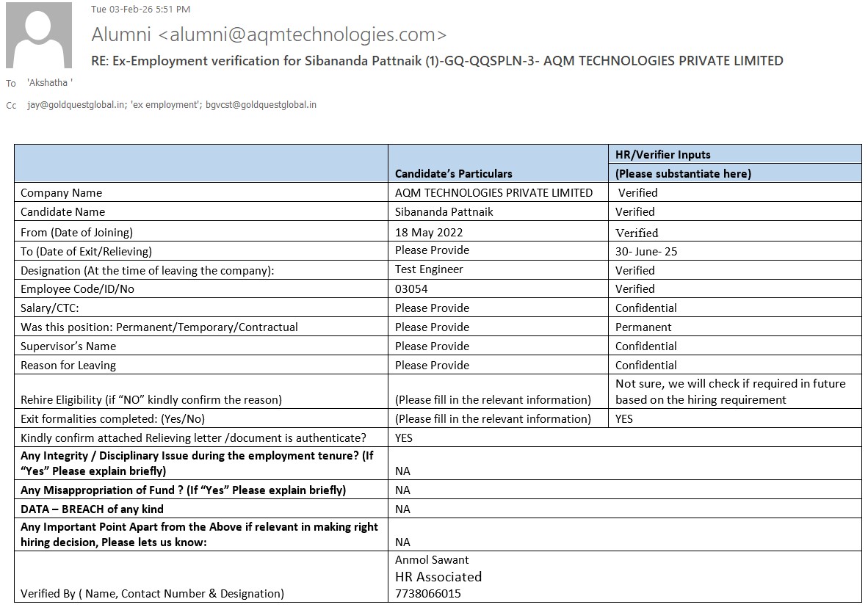Click 'Verified' in the Employee Code row

click(635, 289)
